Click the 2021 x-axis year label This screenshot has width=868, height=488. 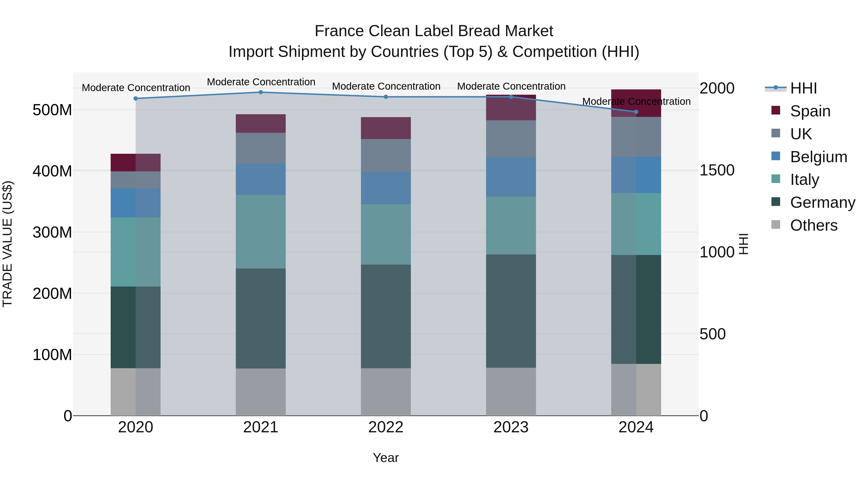pos(260,427)
